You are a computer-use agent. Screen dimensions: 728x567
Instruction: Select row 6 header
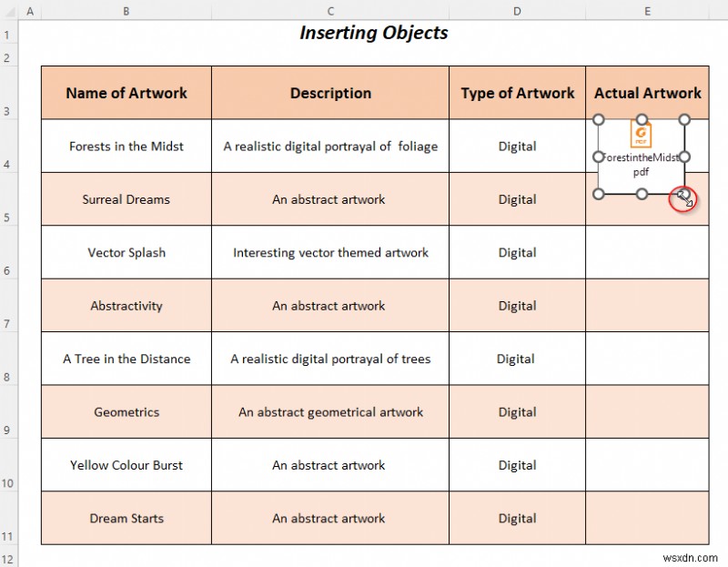pos(8,252)
